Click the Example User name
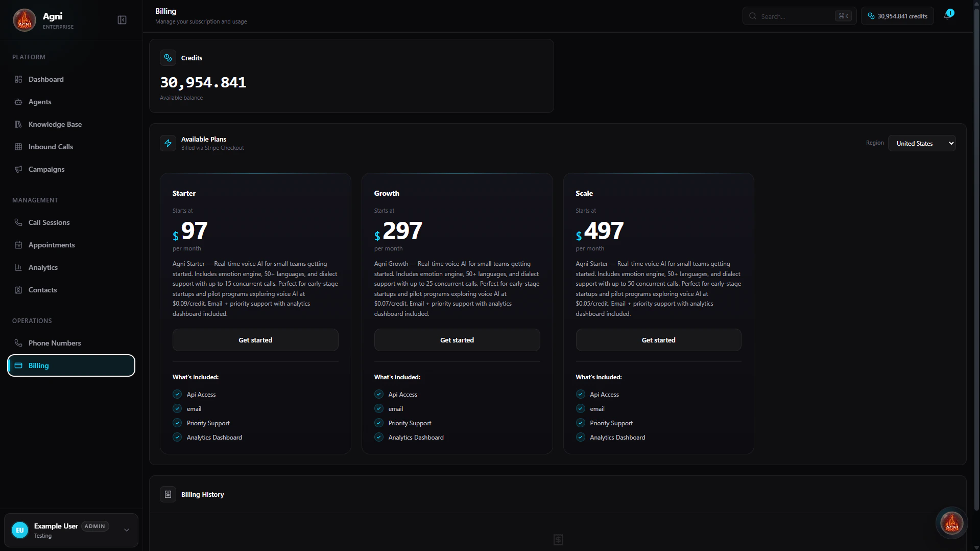 (56, 526)
